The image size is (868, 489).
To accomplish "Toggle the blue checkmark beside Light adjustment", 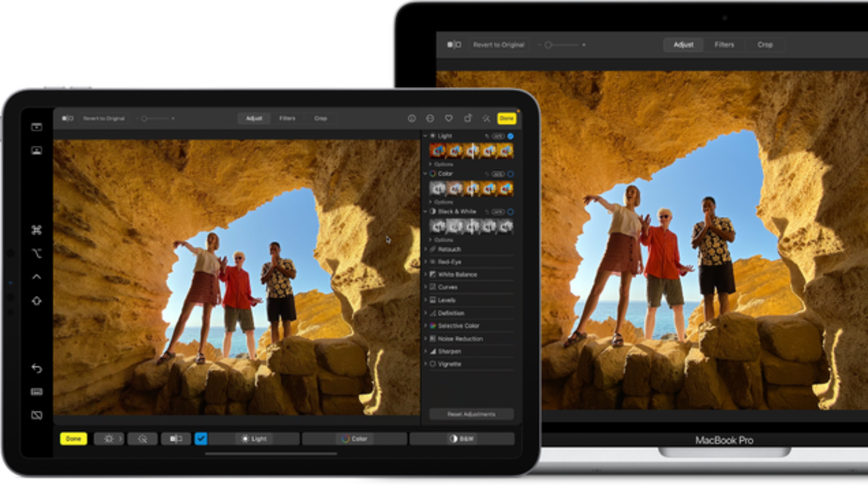I will point(510,136).
